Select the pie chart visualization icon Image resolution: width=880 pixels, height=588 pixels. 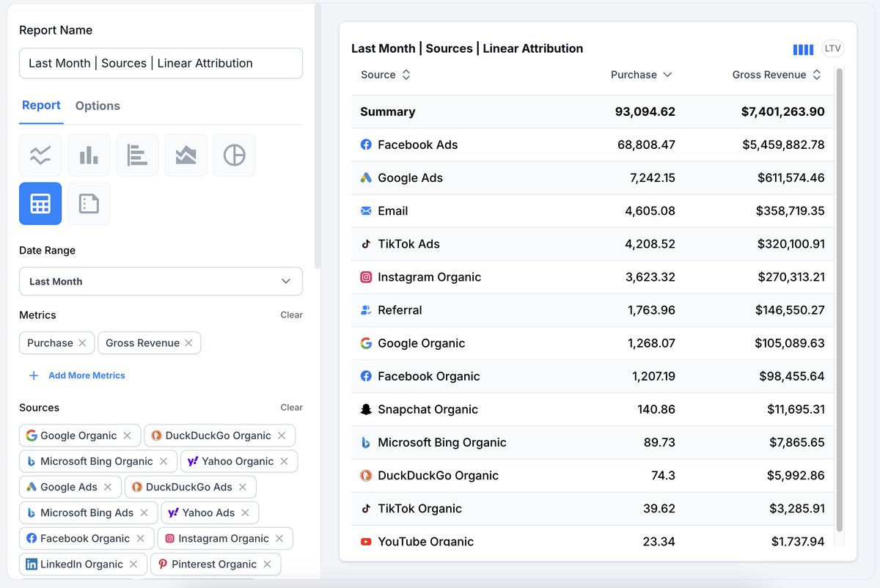pos(234,155)
